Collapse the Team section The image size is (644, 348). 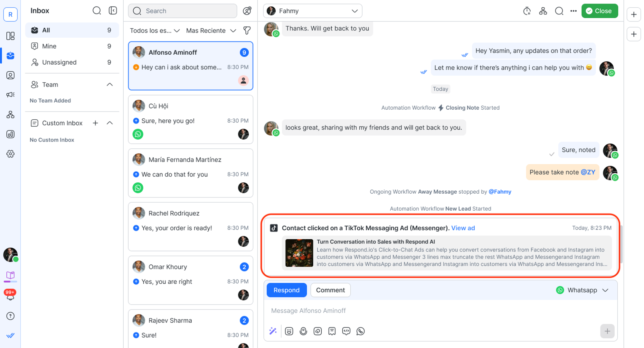110,84
